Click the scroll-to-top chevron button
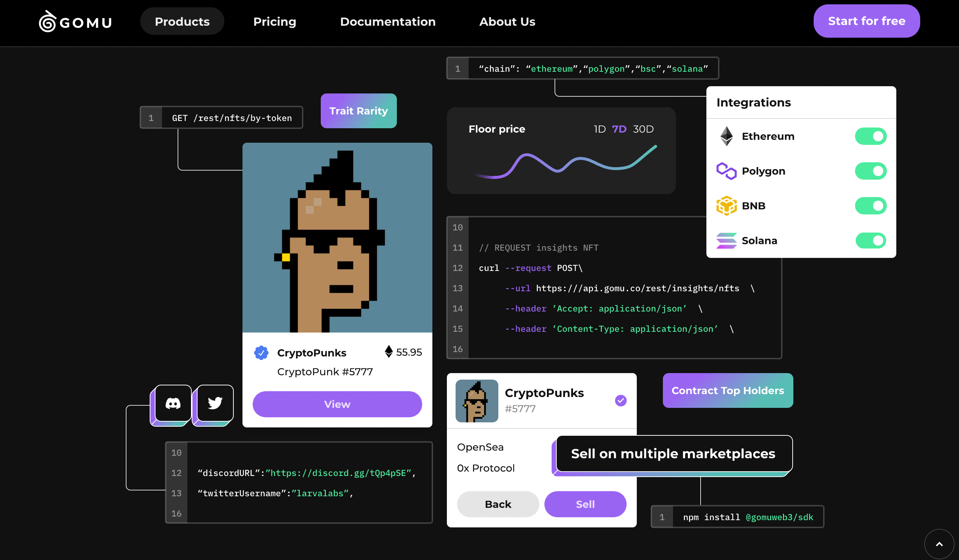The width and height of the screenshot is (959, 560). [x=939, y=544]
